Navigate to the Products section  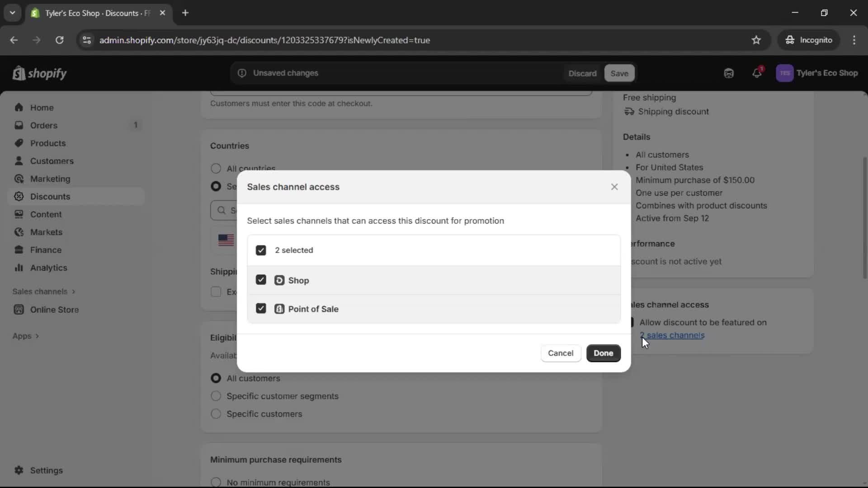48,143
